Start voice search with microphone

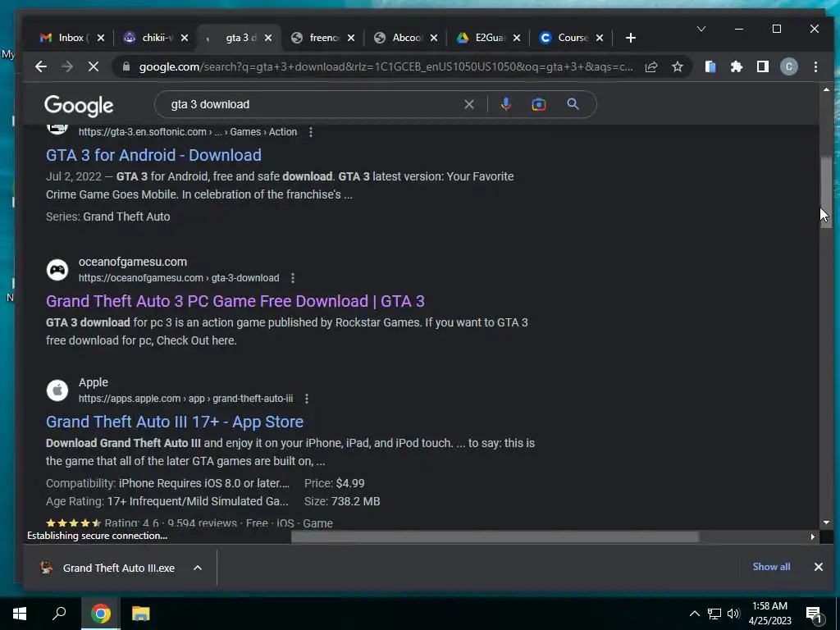[505, 104]
